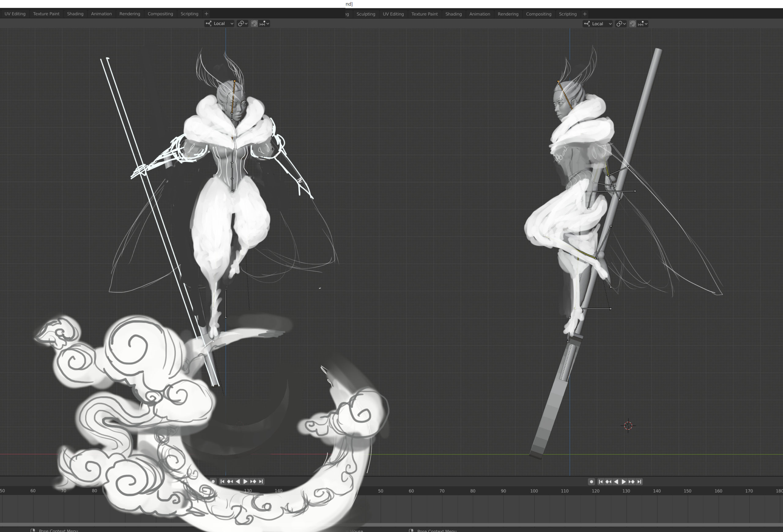
Task: Open the Animation tab, left window
Action: click(101, 14)
